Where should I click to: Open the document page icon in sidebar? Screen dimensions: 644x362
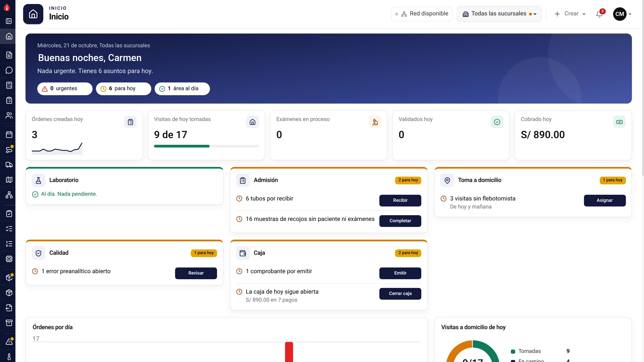pos(9,55)
